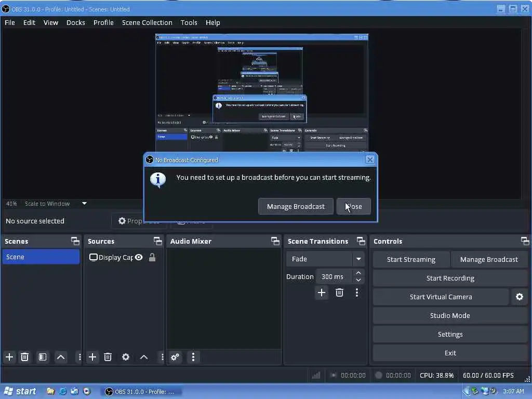532x399 pixels.
Task: Click the system tray clock 3:07 AM
Action: tap(513, 391)
